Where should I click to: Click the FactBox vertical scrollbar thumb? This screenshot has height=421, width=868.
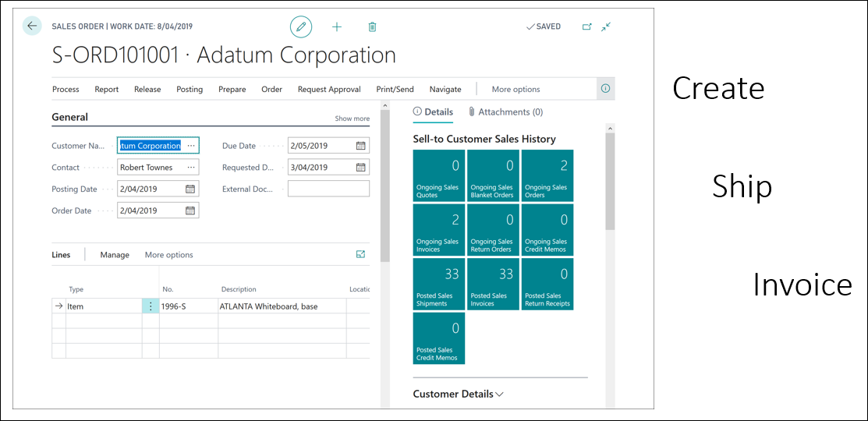coord(610,182)
